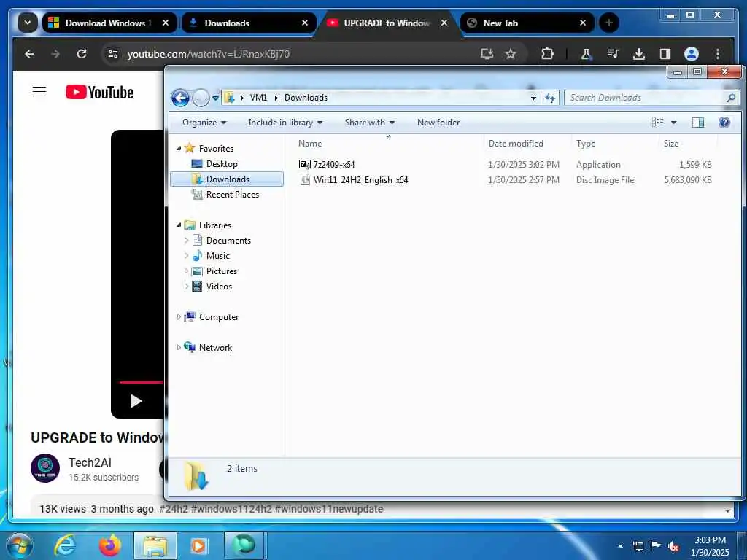Click the Change your view icon

(658, 122)
